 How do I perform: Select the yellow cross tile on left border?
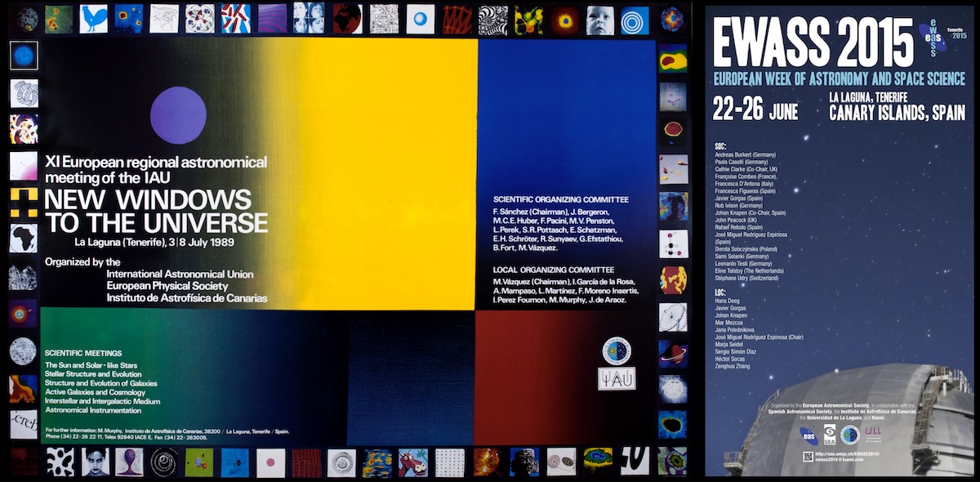coord(23,202)
